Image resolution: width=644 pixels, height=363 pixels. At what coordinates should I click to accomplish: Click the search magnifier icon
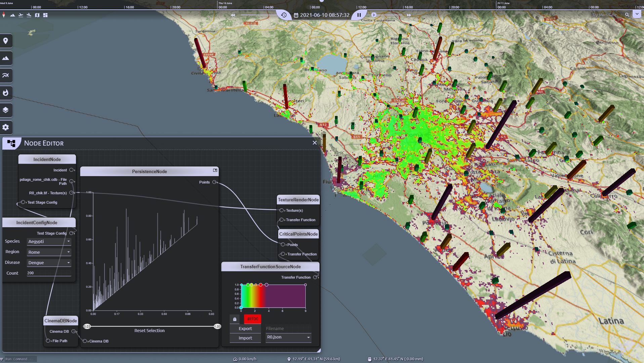[627, 15]
